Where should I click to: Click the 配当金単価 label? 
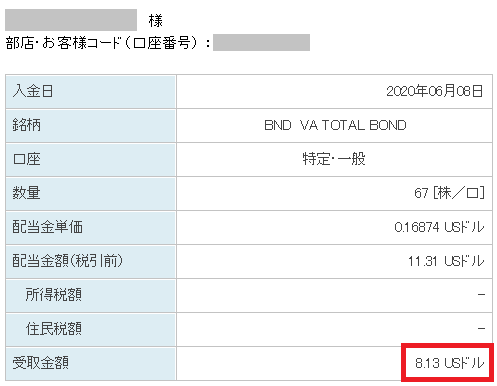[x=47, y=227]
